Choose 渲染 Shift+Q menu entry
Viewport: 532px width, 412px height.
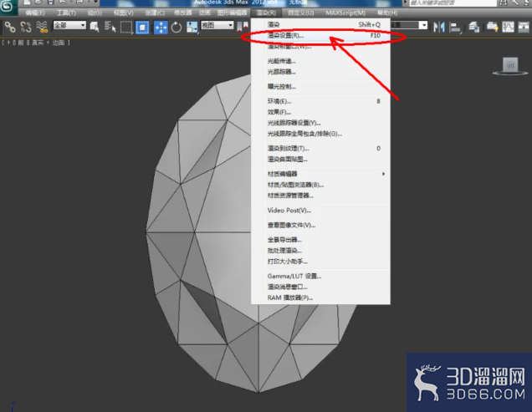(320, 24)
